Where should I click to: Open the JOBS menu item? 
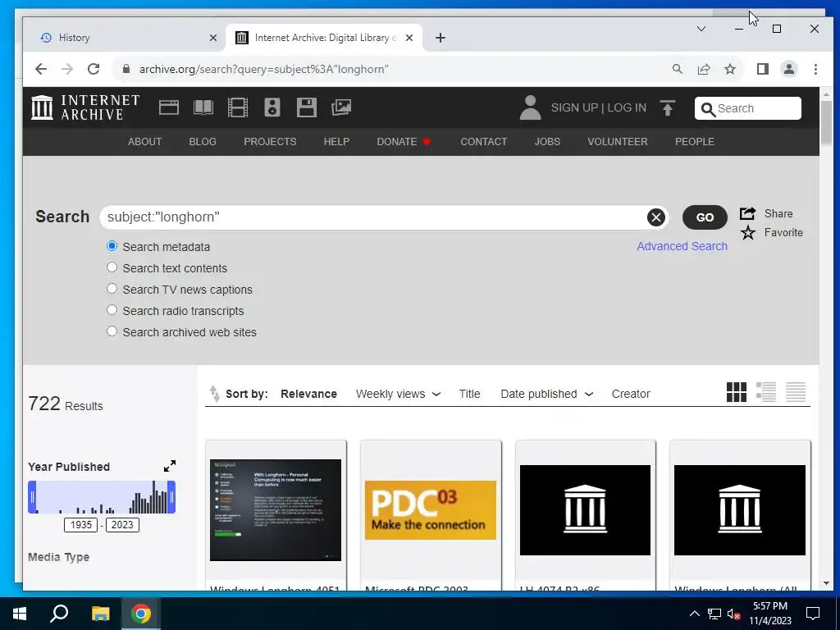pyautogui.click(x=547, y=141)
